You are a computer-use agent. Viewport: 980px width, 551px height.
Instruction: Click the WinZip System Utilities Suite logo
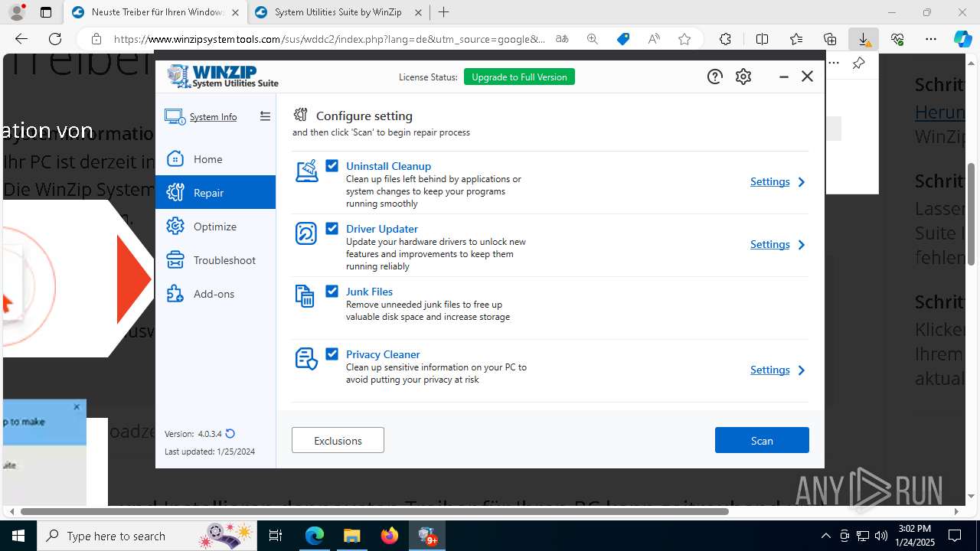pyautogui.click(x=223, y=77)
